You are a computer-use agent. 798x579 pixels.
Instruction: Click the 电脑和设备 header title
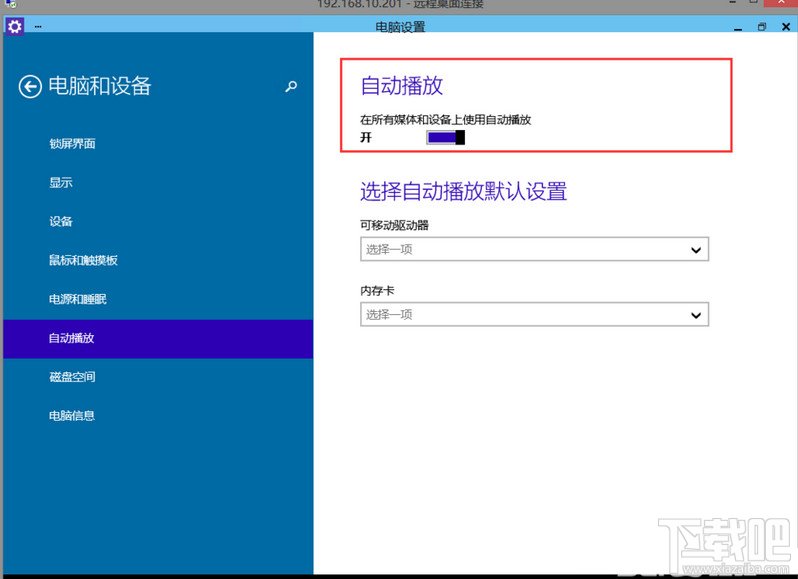click(x=100, y=87)
